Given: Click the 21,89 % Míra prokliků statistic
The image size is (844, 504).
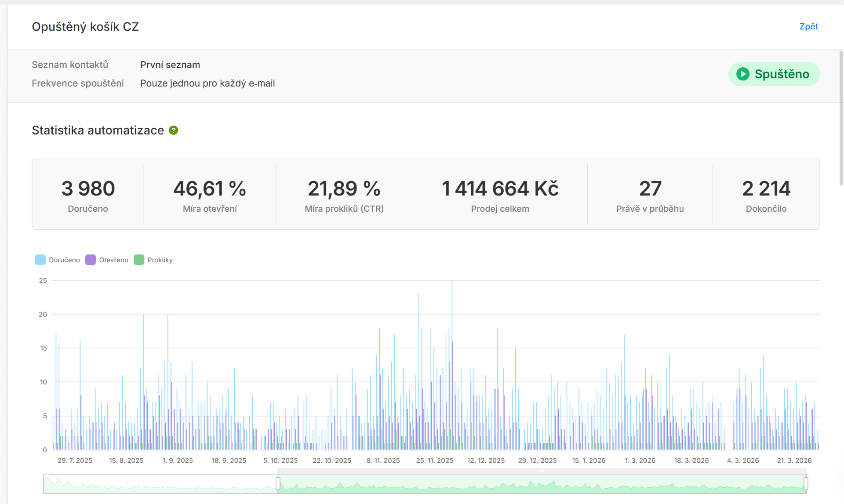Looking at the screenshot, I should tap(344, 196).
